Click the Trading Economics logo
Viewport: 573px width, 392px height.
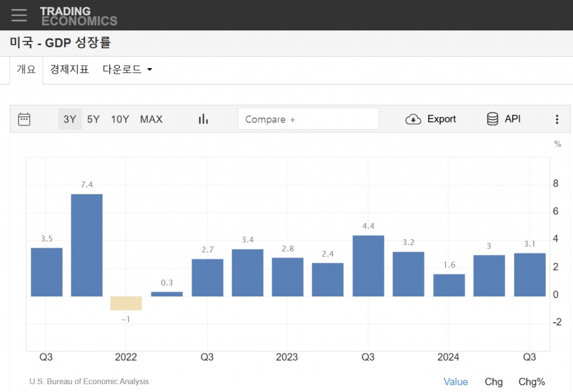(x=78, y=16)
